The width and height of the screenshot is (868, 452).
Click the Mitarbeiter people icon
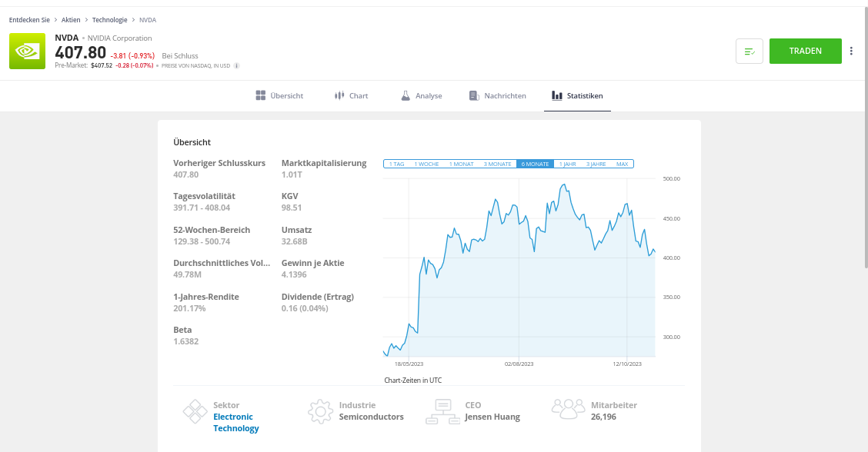pyautogui.click(x=568, y=409)
